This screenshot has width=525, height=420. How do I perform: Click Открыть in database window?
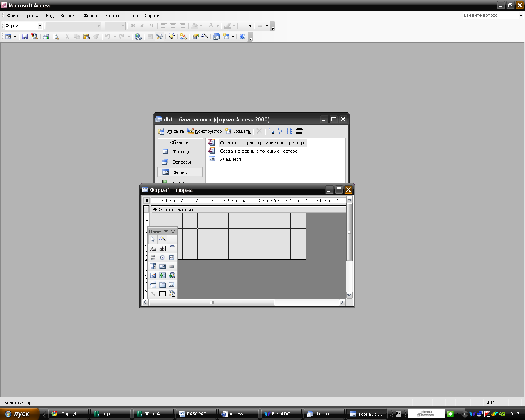tap(171, 131)
